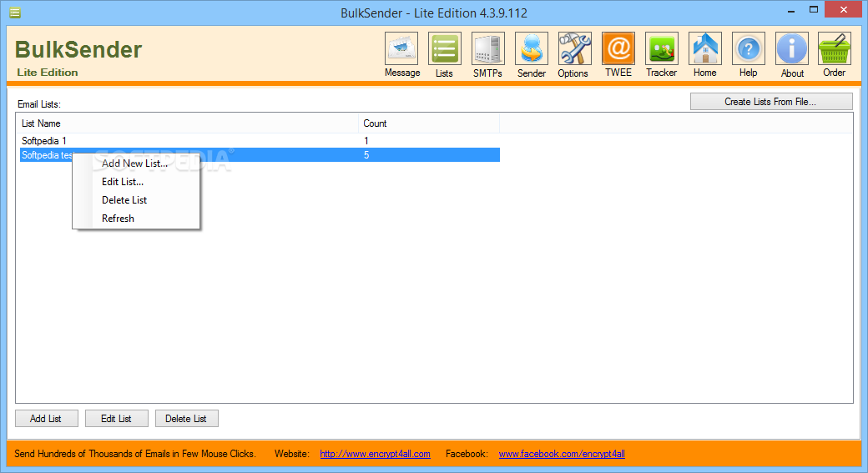Click the bottom Delete List button
Viewport: 868px width, 473px height.
coord(187,418)
